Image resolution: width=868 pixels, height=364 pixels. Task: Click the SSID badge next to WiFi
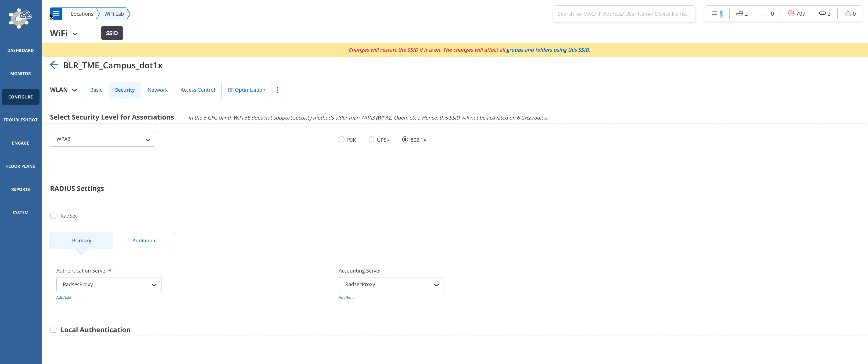(112, 33)
